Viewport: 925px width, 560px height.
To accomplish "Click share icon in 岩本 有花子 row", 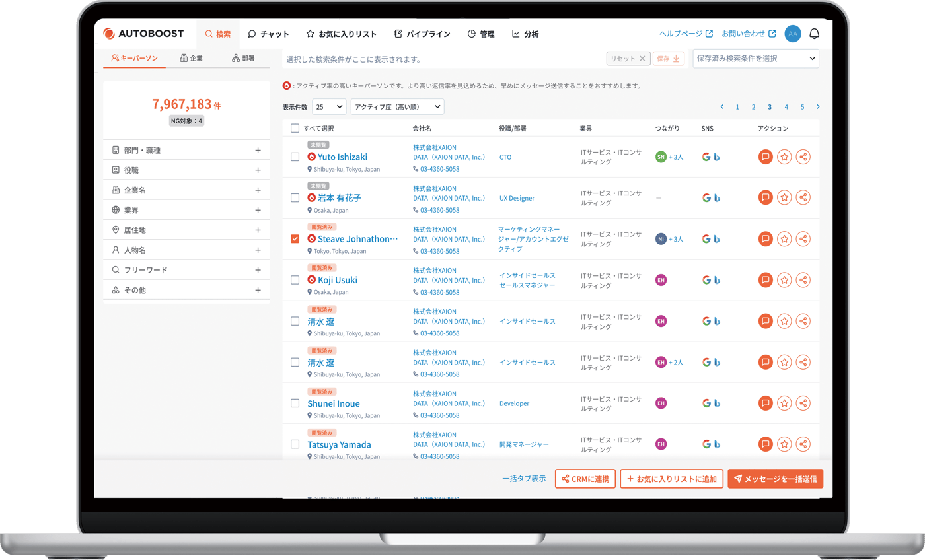I will coord(803,197).
